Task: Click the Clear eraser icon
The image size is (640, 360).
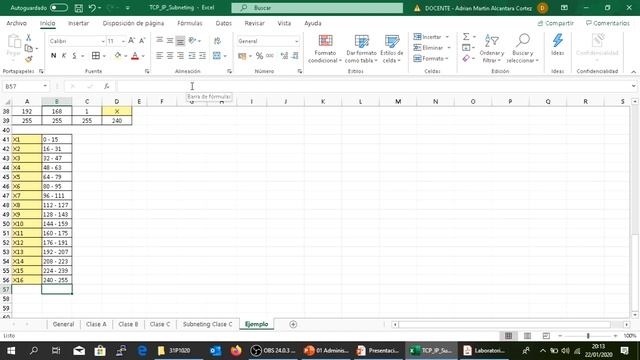Action: tap(466, 58)
